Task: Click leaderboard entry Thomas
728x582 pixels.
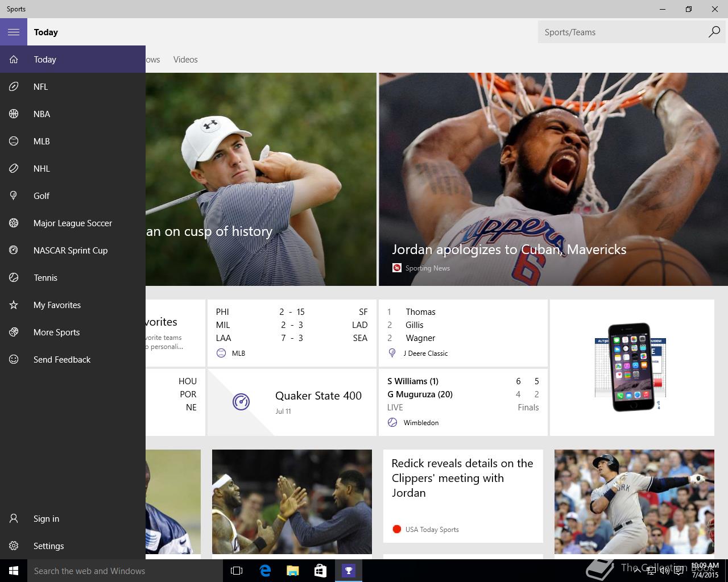Action: tap(420, 311)
